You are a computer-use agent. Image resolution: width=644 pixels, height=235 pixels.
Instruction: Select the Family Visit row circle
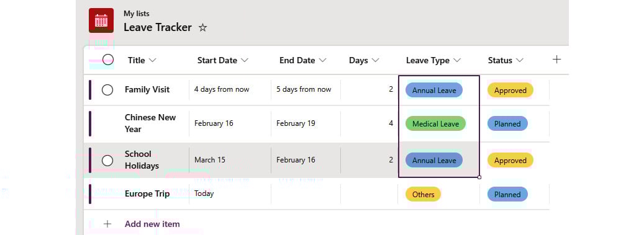point(107,90)
